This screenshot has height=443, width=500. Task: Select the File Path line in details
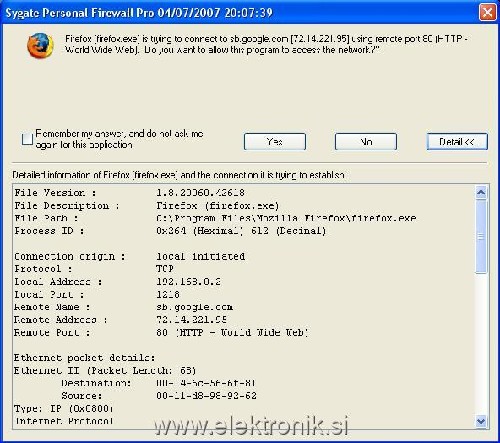point(215,218)
